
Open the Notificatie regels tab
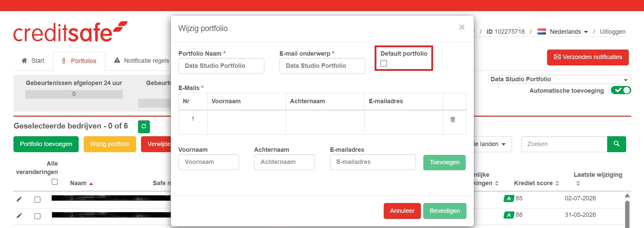[142, 61]
